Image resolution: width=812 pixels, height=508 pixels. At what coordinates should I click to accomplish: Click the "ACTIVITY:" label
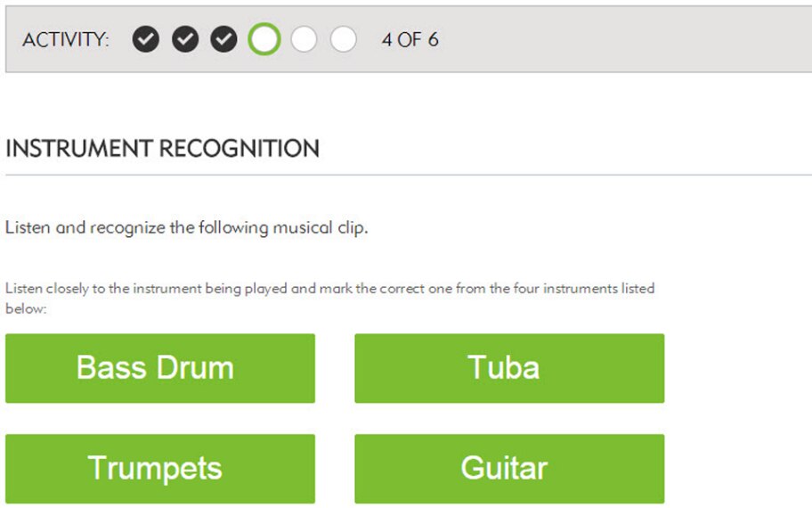(66, 40)
